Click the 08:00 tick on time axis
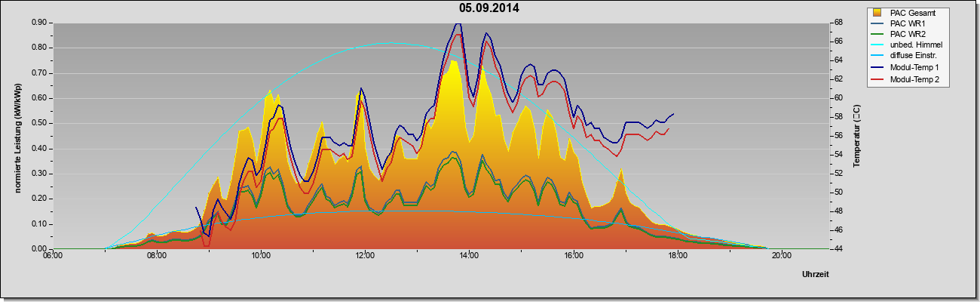This screenshot has height=302, width=980. [157, 256]
